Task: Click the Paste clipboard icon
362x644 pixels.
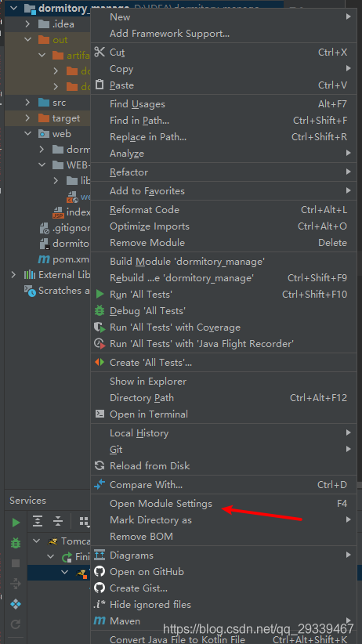Action: coord(100,85)
